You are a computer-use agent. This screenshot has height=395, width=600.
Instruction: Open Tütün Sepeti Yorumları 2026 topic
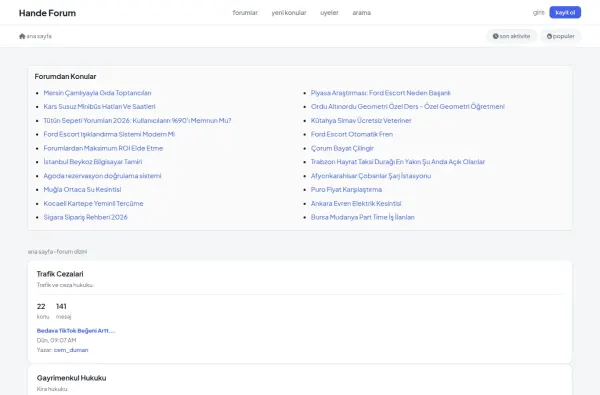click(137, 121)
